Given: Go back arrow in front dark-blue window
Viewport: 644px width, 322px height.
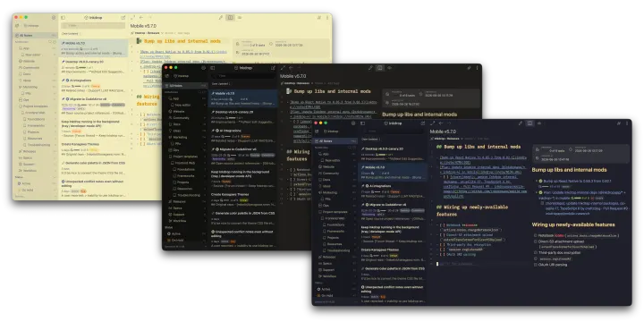Looking at the screenshot, I should [x=441, y=123].
